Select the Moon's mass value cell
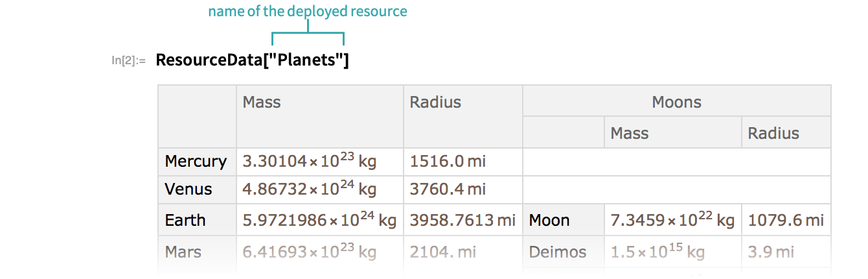Viewport: 868px width, 279px height. (x=672, y=220)
